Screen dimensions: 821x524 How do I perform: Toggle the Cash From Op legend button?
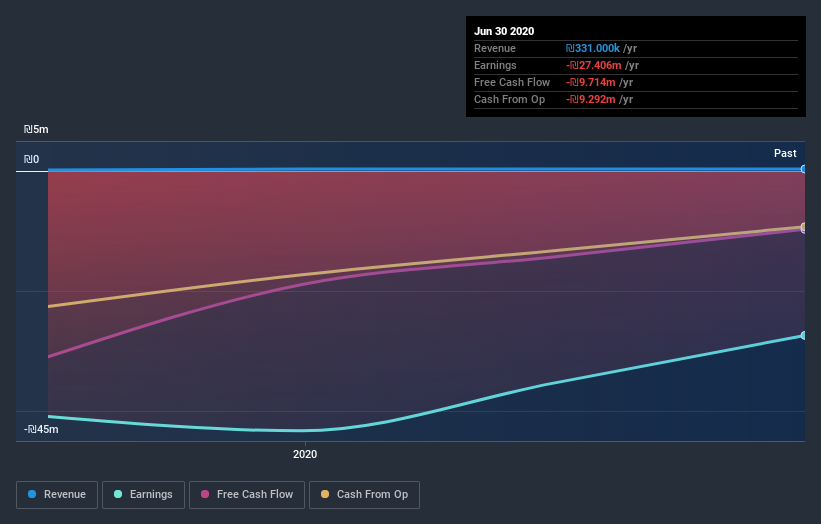pyautogui.click(x=364, y=495)
